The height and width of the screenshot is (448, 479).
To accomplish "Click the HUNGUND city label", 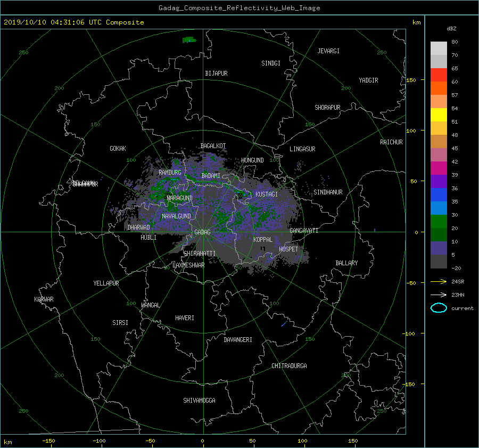I will [x=252, y=160].
